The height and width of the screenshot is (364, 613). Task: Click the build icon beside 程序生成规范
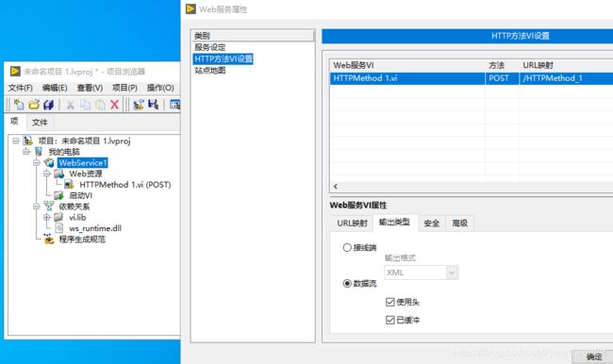[x=49, y=239]
